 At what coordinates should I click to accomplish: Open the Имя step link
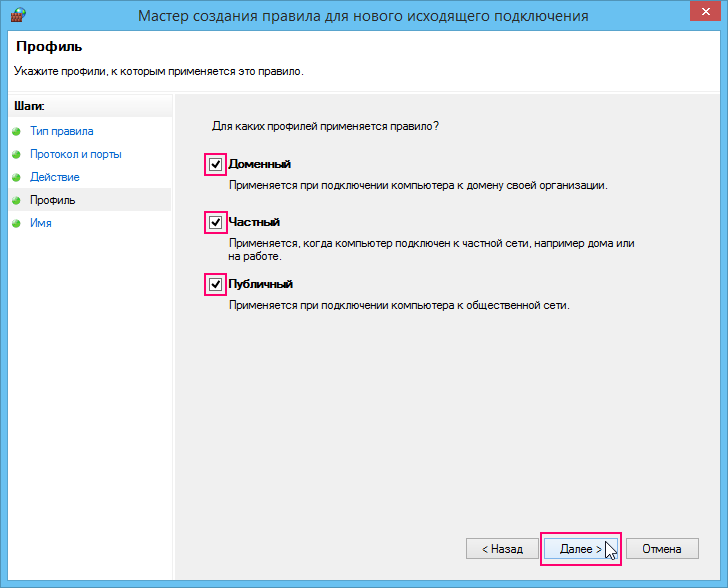[41, 223]
